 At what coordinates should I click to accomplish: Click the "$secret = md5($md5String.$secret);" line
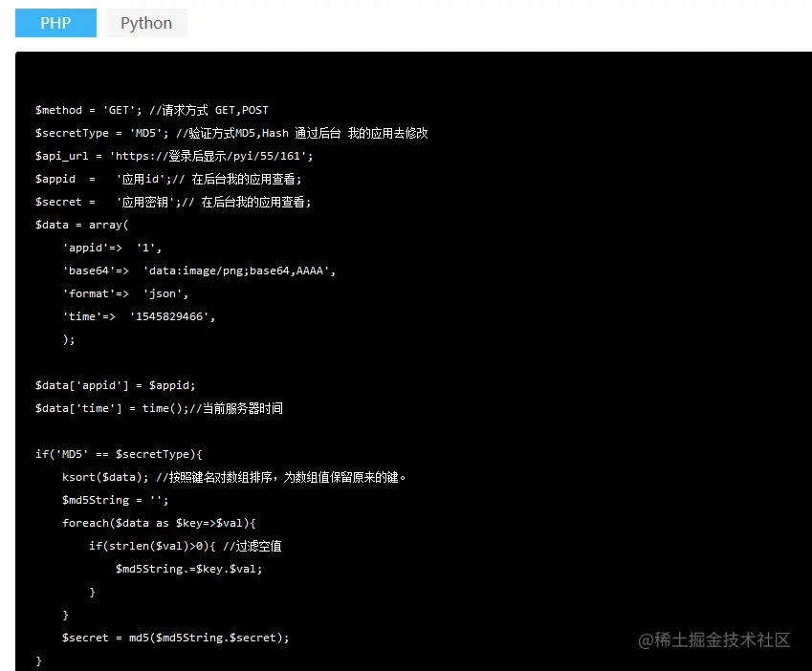click(x=176, y=638)
